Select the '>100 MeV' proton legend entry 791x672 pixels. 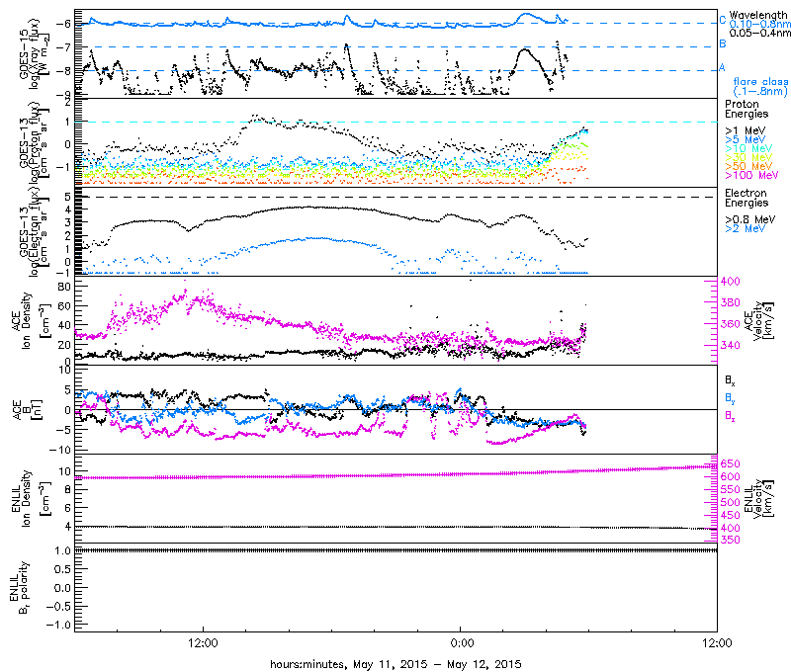(751, 175)
